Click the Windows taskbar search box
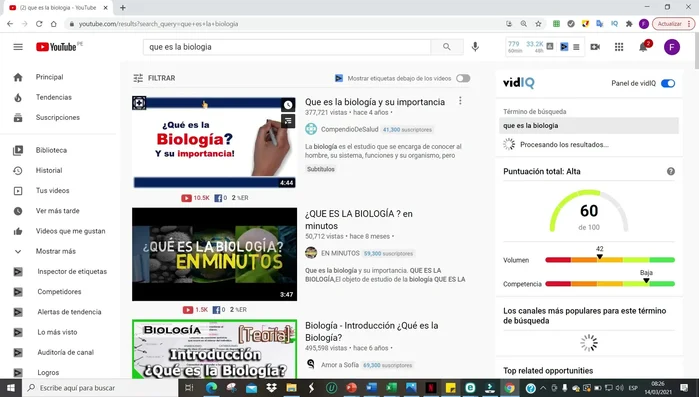This screenshot has height=397, width=699. [99, 388]
